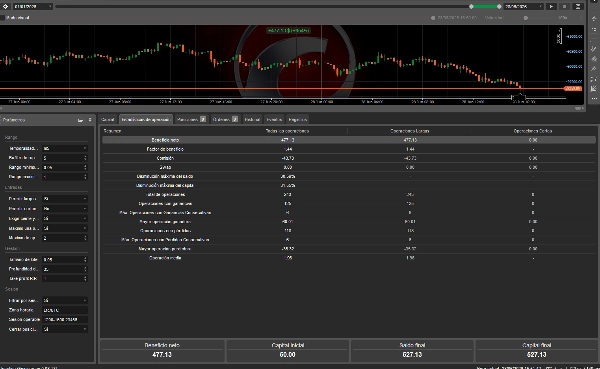Click the right handle of the backtest date range slider

tap(499, 7)
